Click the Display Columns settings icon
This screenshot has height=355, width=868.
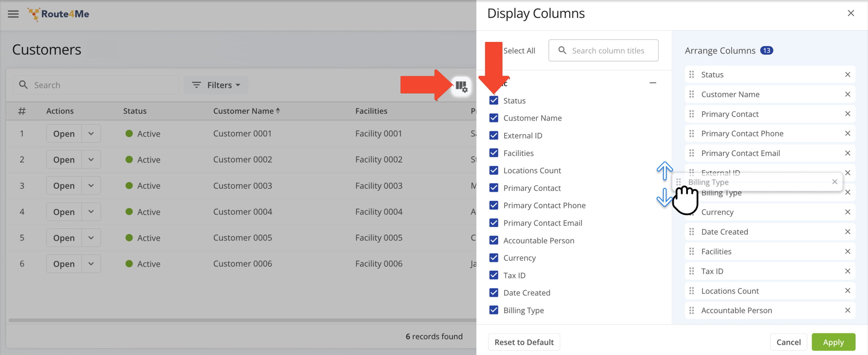[461, 86]
